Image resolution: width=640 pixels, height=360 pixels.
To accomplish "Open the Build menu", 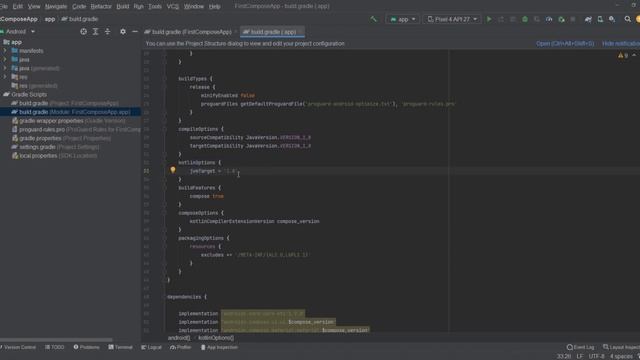I will tap(122, 7).
